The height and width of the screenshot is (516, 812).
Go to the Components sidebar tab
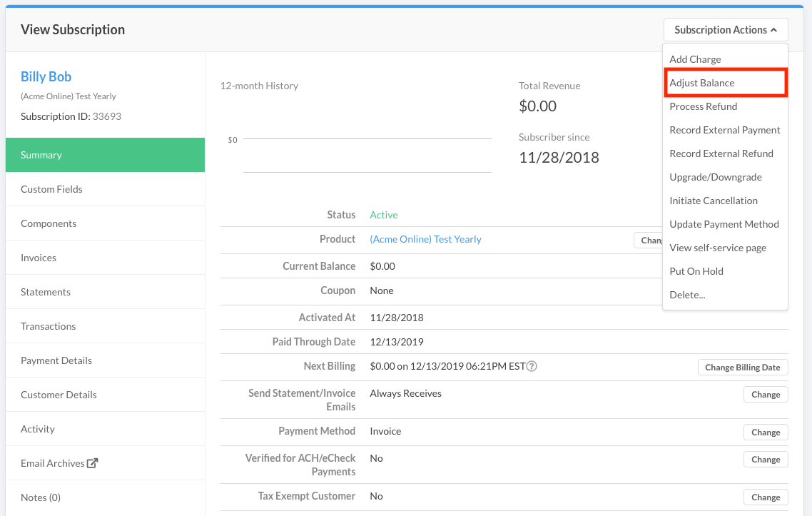pyautogui.click(x=49, y=223)
